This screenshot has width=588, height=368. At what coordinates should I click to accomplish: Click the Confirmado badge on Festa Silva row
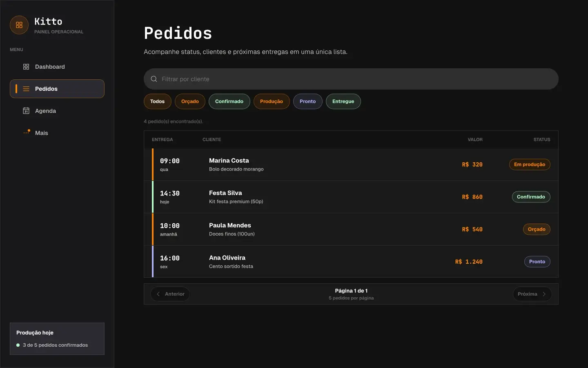[x=531, y=197]
